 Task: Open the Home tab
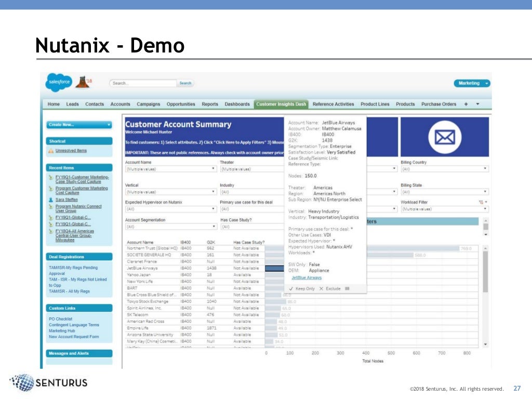point(54,104)
